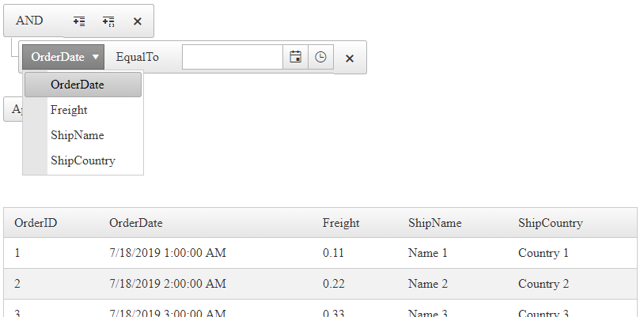Click the ShipCountry column header

click(551, 223)
